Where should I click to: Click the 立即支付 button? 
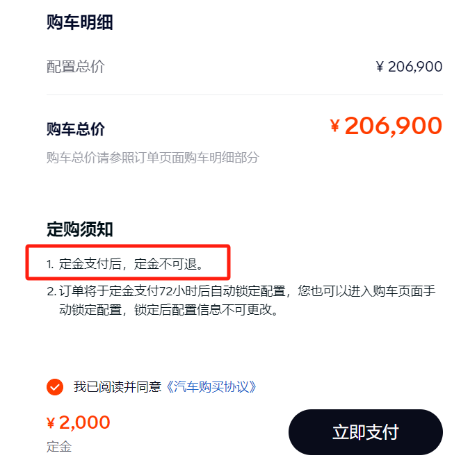(x=365, y=432)
